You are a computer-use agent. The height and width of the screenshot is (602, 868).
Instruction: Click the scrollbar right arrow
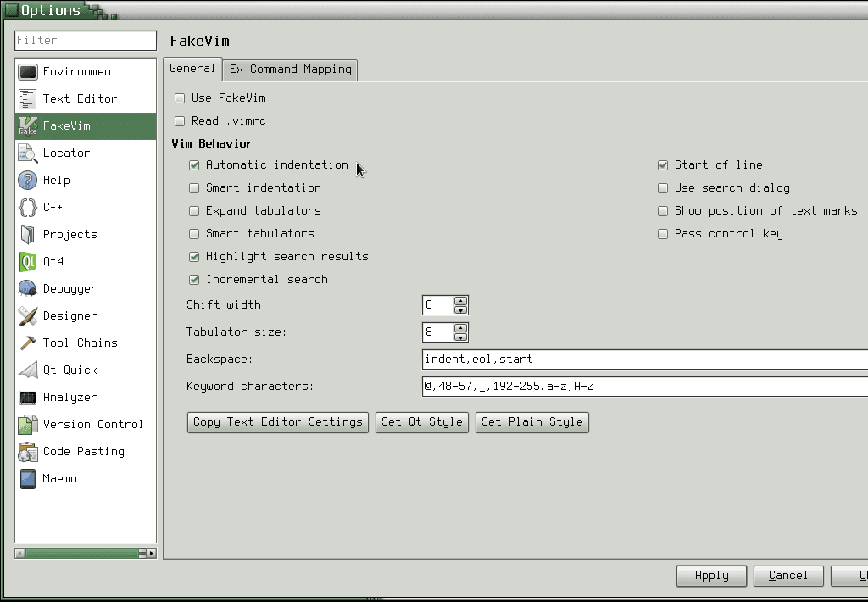tap(152, 553)
